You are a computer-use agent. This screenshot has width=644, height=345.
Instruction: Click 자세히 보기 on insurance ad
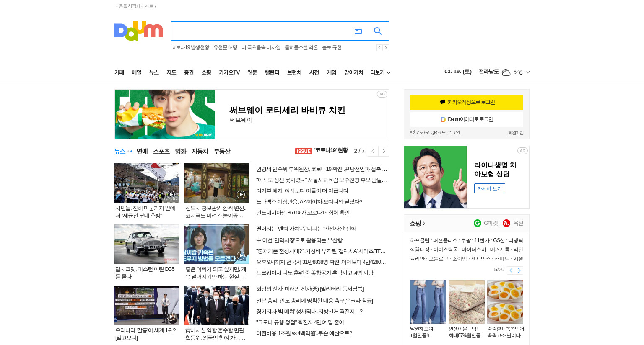click(490, 188)
